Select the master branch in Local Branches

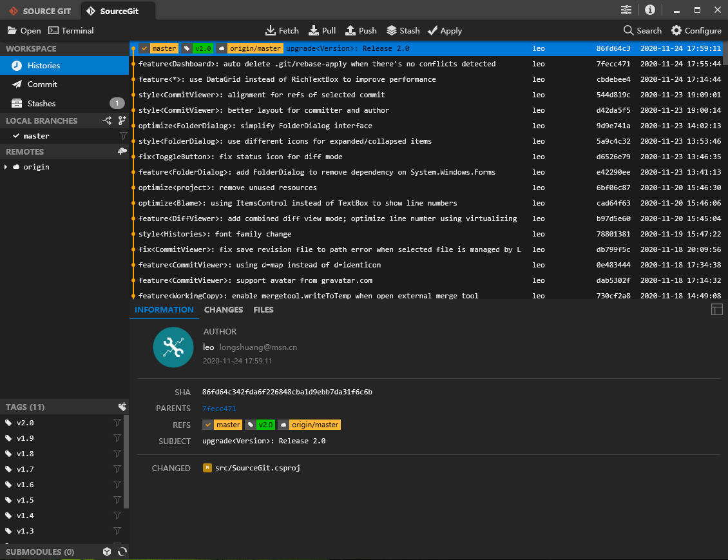coord(36,136)
